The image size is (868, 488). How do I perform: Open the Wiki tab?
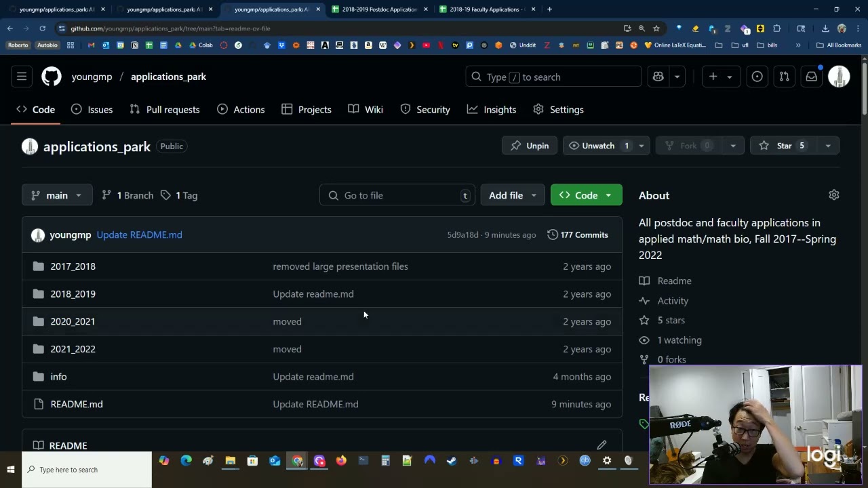366,110
